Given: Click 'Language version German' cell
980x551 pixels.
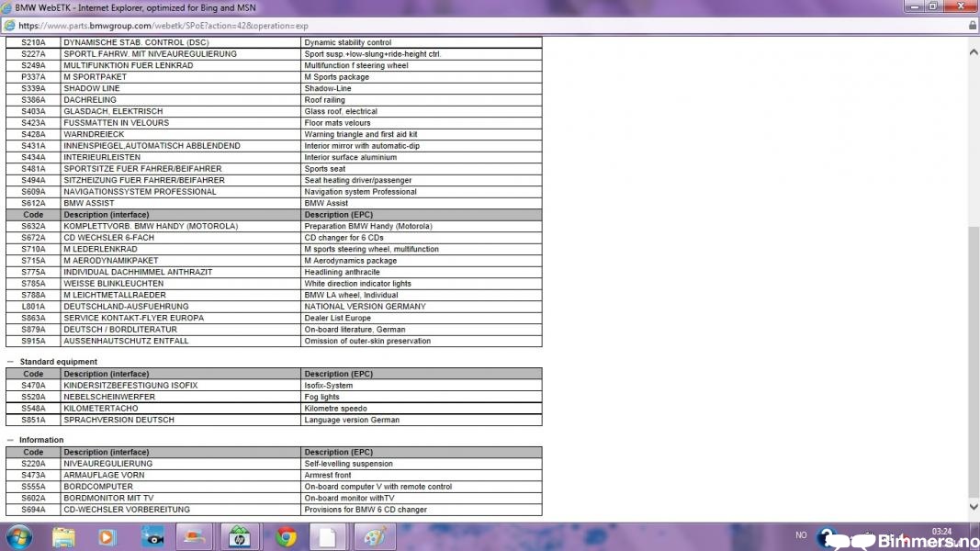Looking at the screenshot, I should (x=422, y=420).
